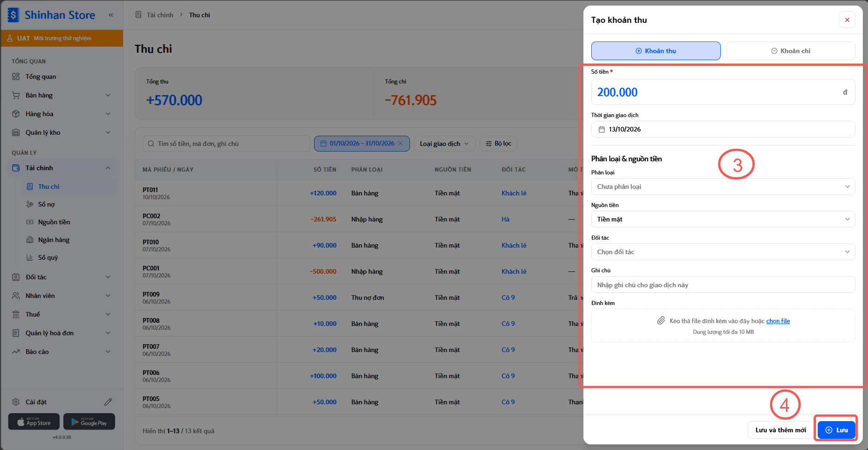This screenshot has height=450, width=868.
Task: Click the Thuế tax icon
Action: pyautogui.click(x=16, y=314)
